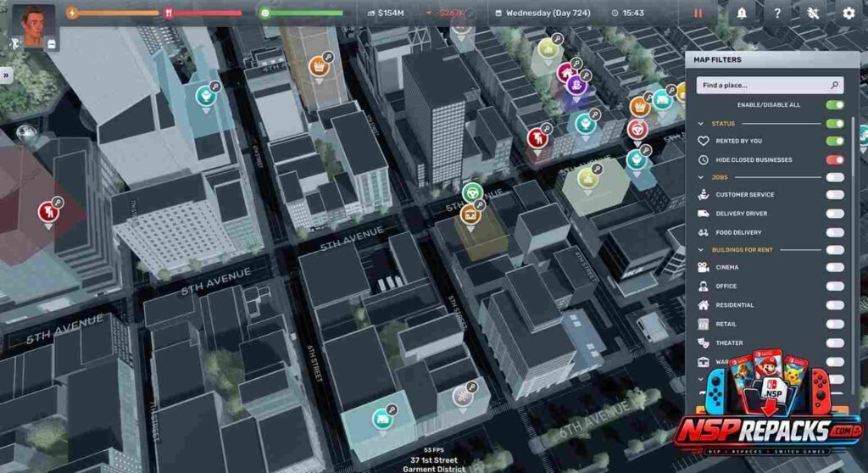Screen dimensions: 868x473
Task: Click the Food Delivery label
Action: 738,232
